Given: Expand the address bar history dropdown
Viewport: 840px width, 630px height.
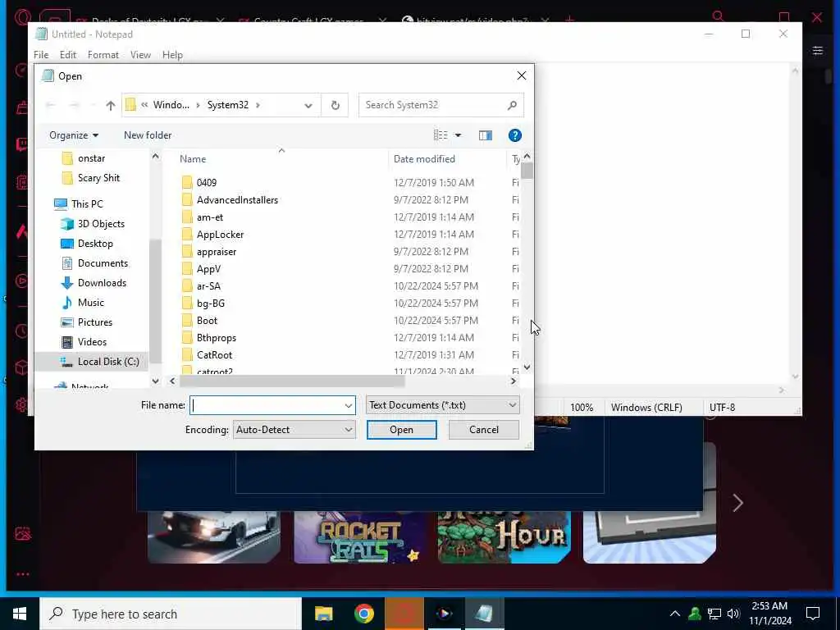Looking at the screenshot, I should pos(308,106).
